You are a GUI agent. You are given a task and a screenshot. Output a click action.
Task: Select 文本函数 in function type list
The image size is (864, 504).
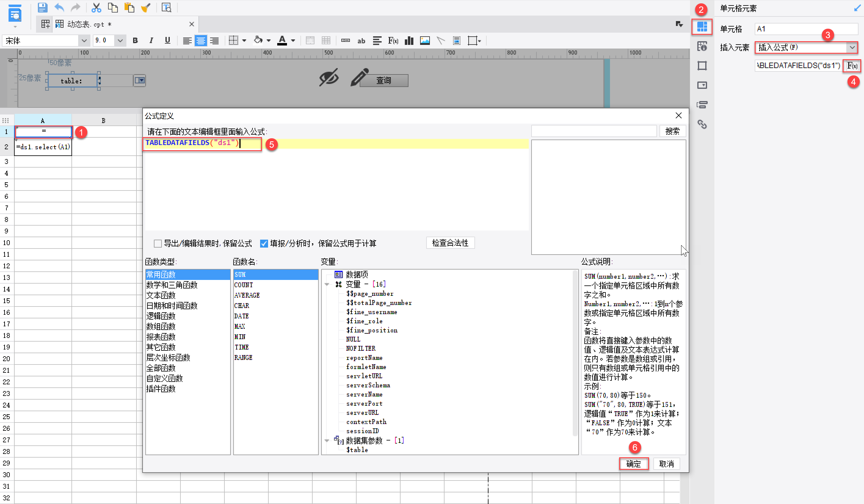click(161, 295)
